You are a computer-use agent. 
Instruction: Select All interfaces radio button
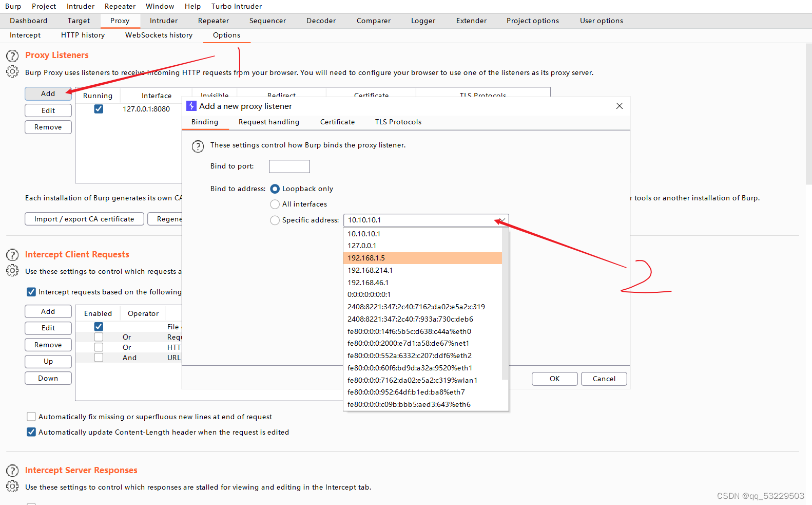pyautogui.click(x=275, y=204)
